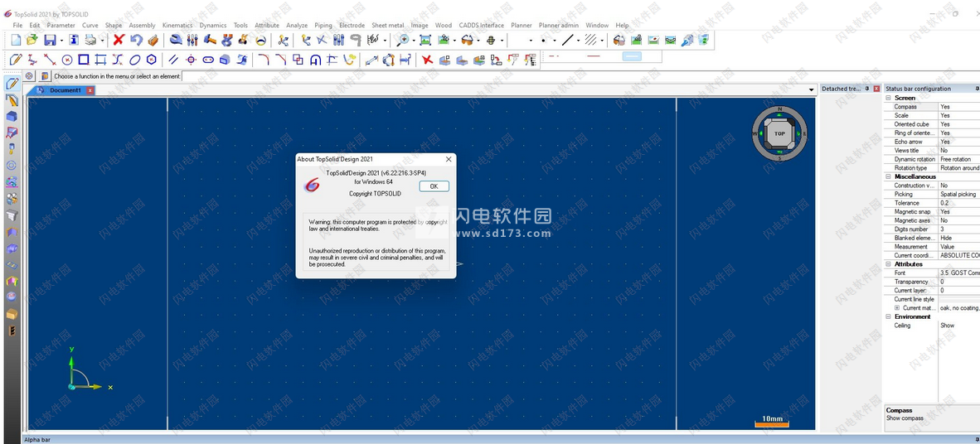
Task: Open the document tabs list dropdown arrow
Action: pos(811,90)
